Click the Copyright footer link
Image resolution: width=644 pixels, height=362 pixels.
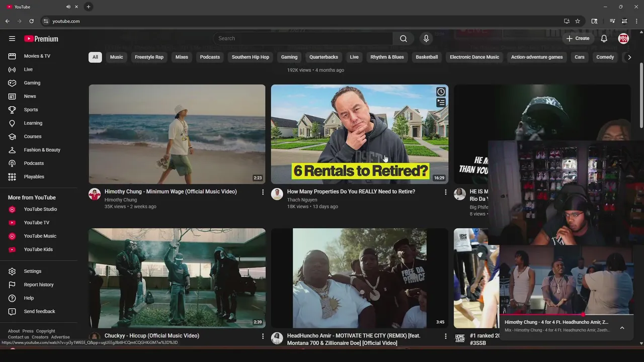point(45,331)
